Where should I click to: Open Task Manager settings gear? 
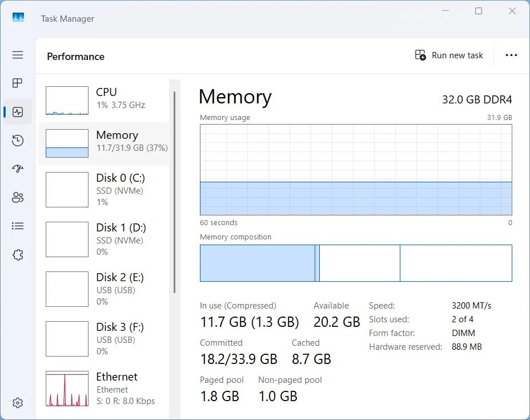[18, 403]
